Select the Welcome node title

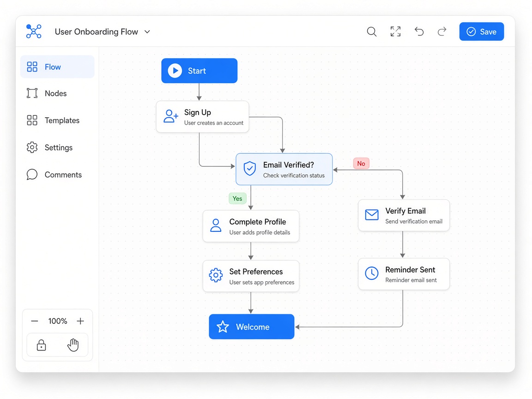(253, 327)
